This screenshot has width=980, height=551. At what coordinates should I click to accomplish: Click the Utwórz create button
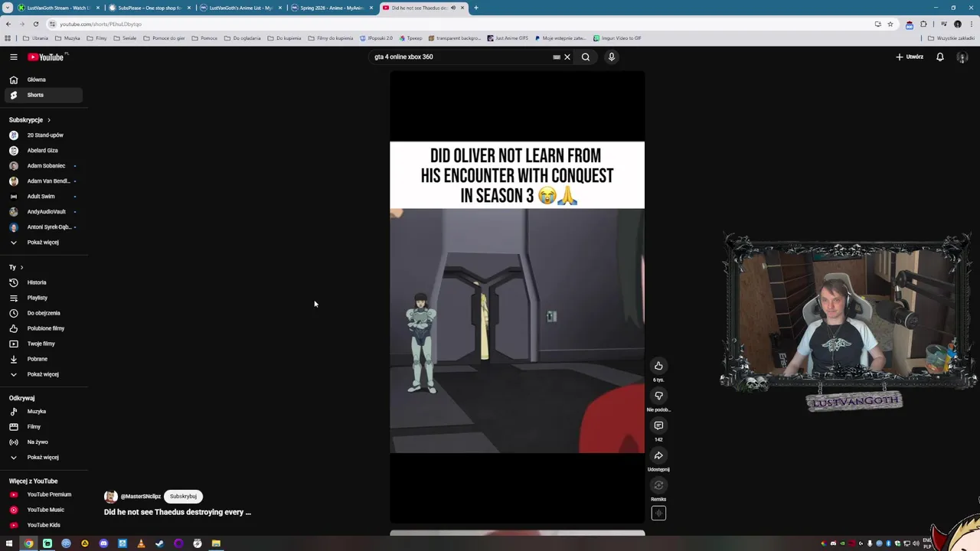tap(910, 57)
